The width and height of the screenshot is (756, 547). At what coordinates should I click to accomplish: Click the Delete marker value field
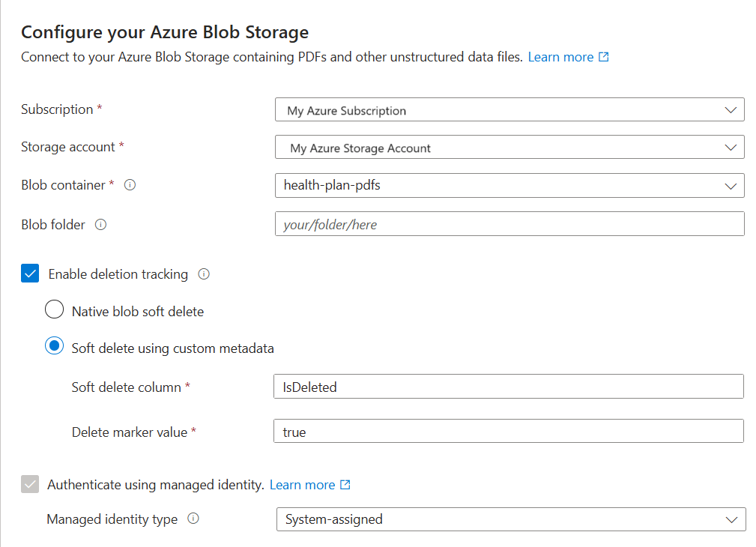509,432
